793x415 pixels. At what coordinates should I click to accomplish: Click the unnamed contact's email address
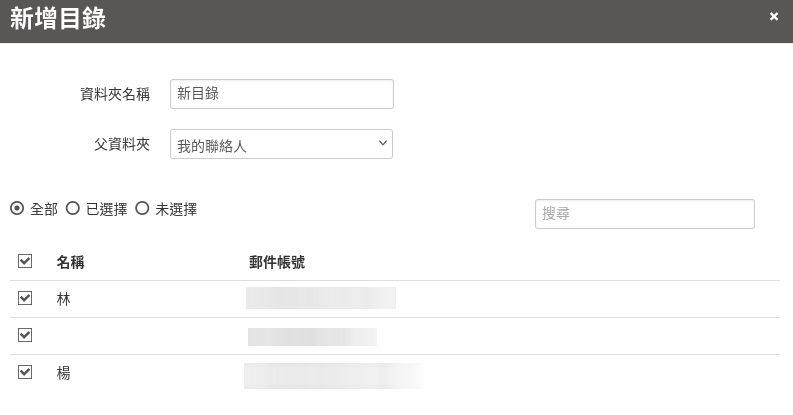pos(312,336)
